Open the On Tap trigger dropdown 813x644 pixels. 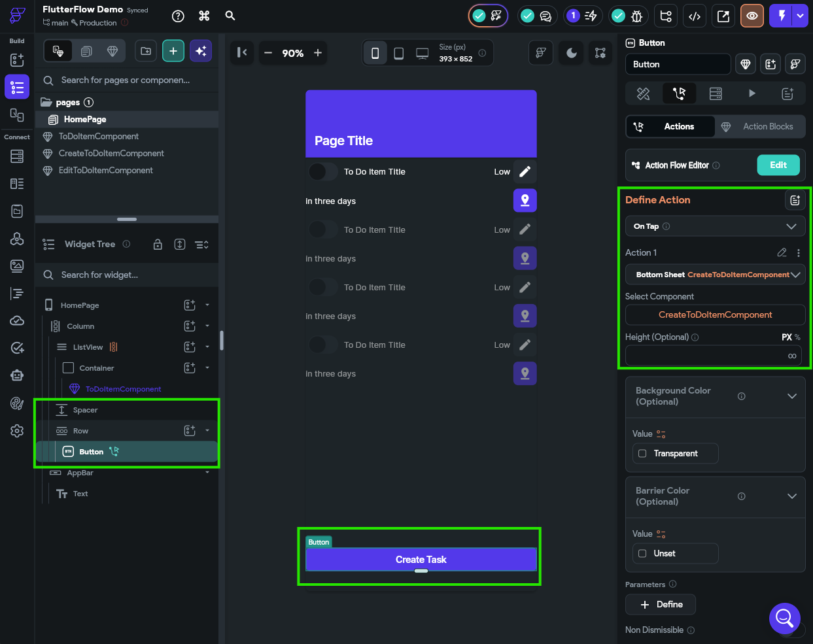click(715, 226)
